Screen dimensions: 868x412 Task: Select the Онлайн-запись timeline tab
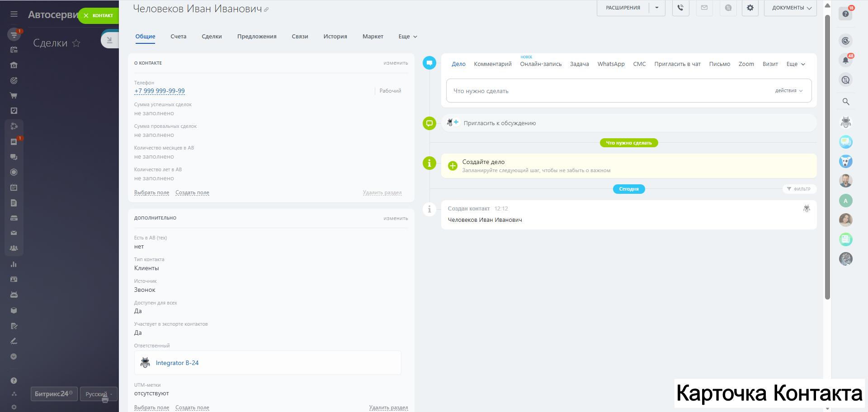coord(541,64)
